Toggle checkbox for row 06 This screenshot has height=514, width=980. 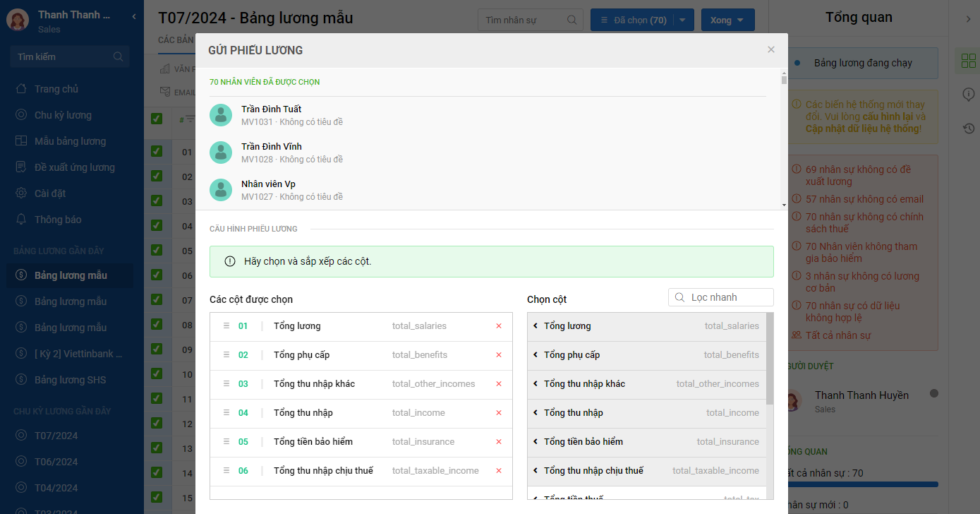coord(157,274)
